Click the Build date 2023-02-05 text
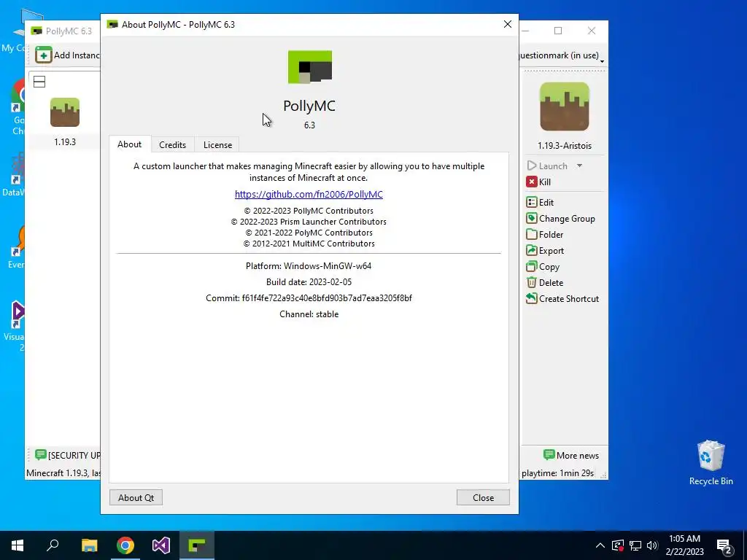Image resolution: width=747 pixels, height=560 pixels. (x=309, y=282)
